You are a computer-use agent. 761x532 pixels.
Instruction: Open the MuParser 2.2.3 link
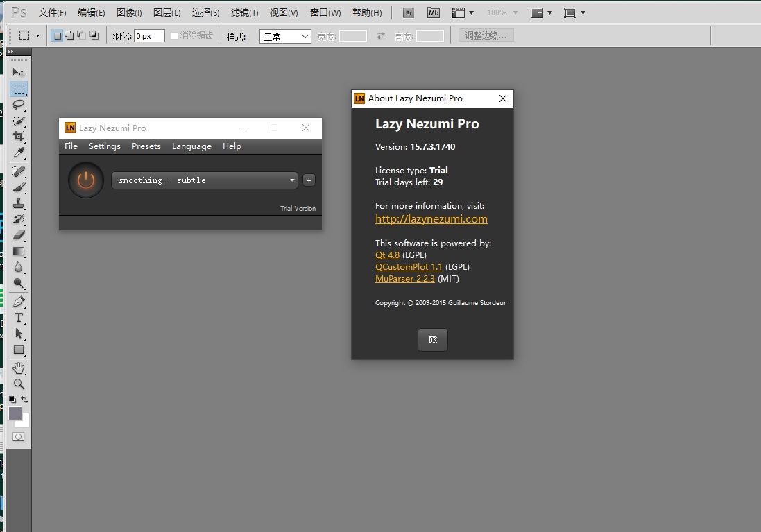(404, 279)
